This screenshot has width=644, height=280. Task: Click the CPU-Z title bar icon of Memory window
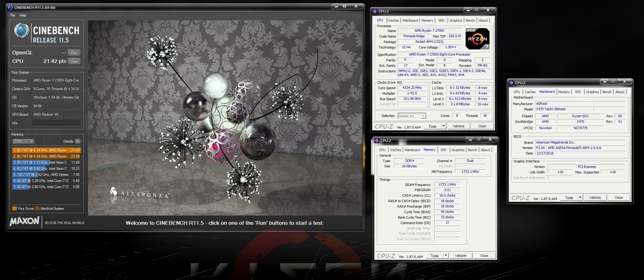377,140
